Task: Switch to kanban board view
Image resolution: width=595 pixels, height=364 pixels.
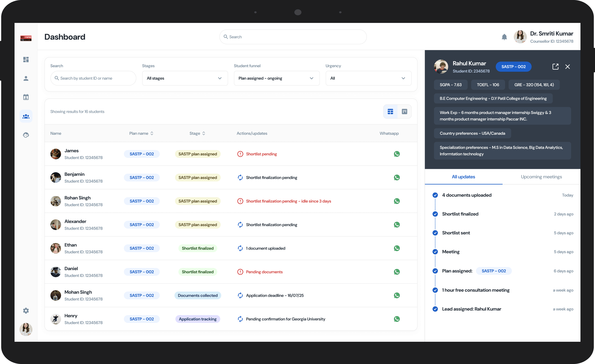Action: [x=405, y=112]
